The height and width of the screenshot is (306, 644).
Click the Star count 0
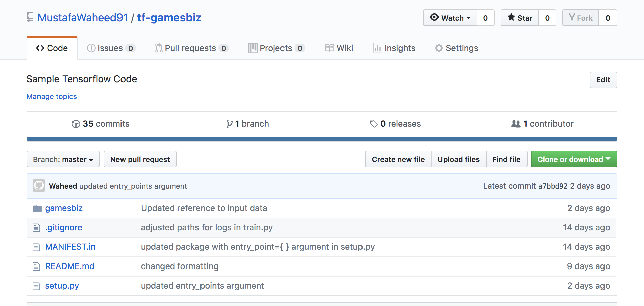click(547, 18)
